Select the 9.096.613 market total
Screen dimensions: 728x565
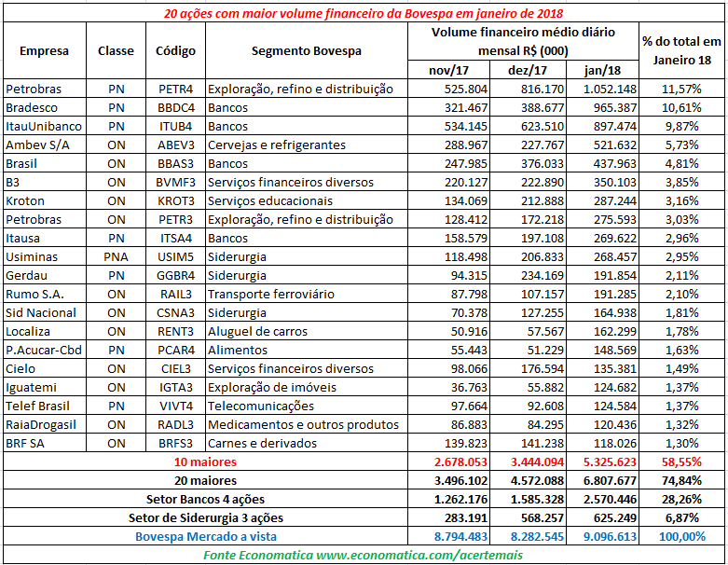point(603,536)
